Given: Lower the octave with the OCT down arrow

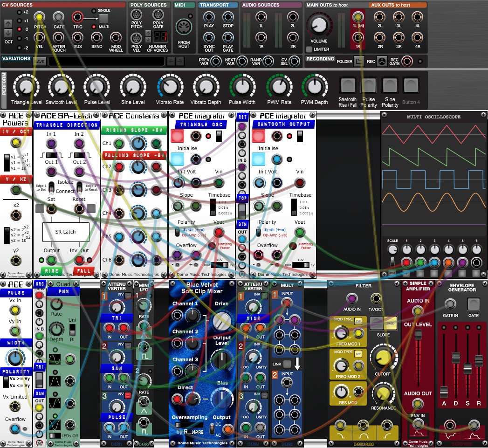Looking at the screenshot, I should [x=8, y=33].
